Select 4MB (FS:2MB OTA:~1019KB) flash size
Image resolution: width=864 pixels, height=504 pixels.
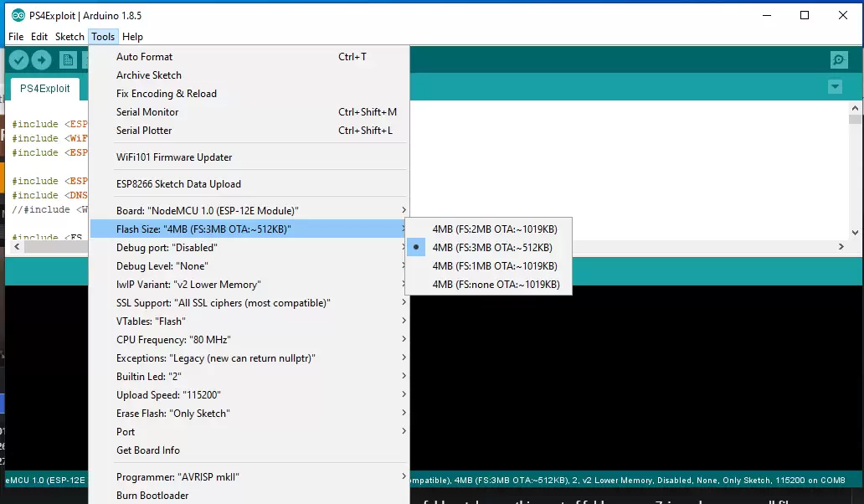point(489,229)
